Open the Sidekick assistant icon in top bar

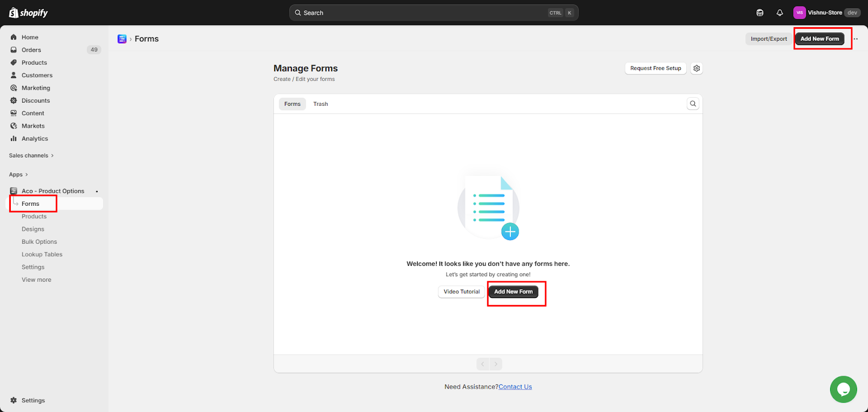(759, 12)
